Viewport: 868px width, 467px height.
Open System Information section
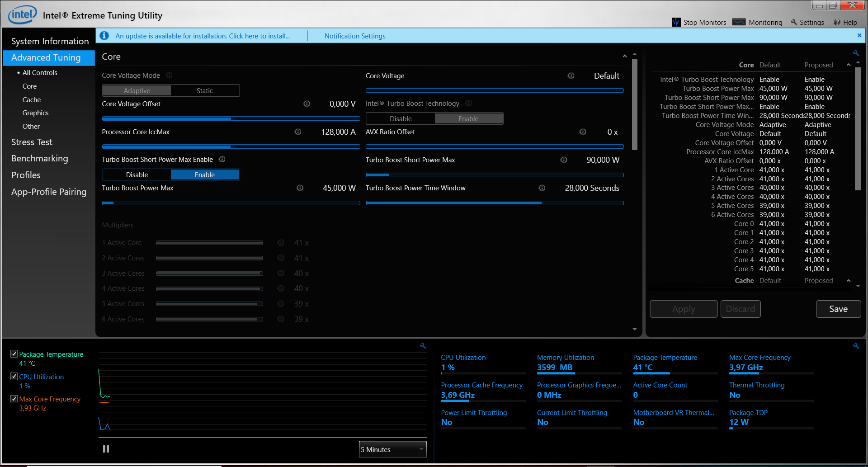coord(50,41)
